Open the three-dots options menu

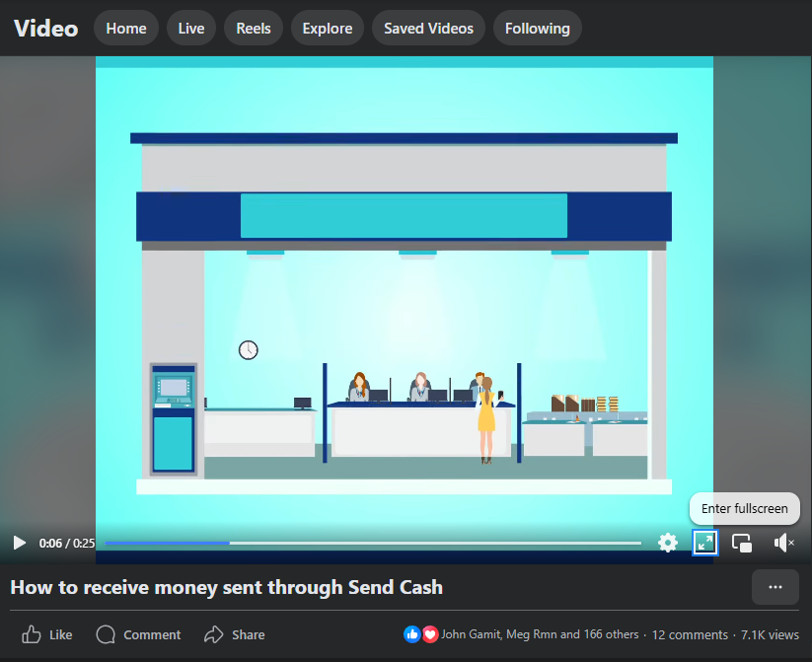pyautogui.click(x=775, y=587)
